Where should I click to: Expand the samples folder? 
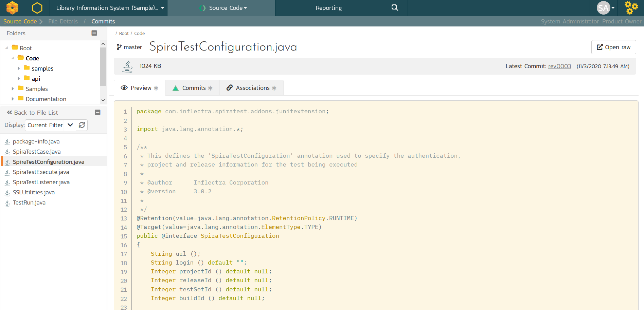19,69
